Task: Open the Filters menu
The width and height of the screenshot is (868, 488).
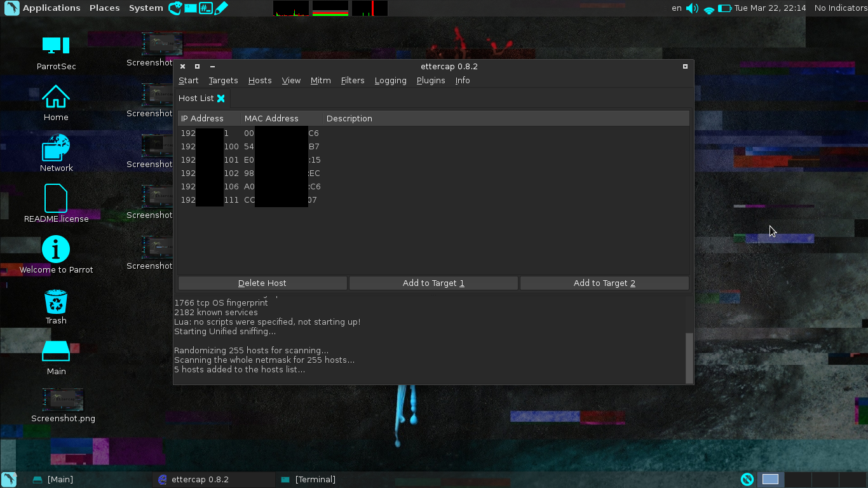Action: click(x=353, y=81)
